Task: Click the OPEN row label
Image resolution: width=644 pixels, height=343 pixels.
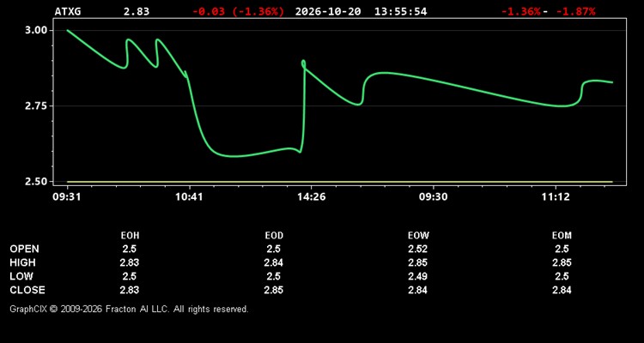Action: click(x=25, y=249)
